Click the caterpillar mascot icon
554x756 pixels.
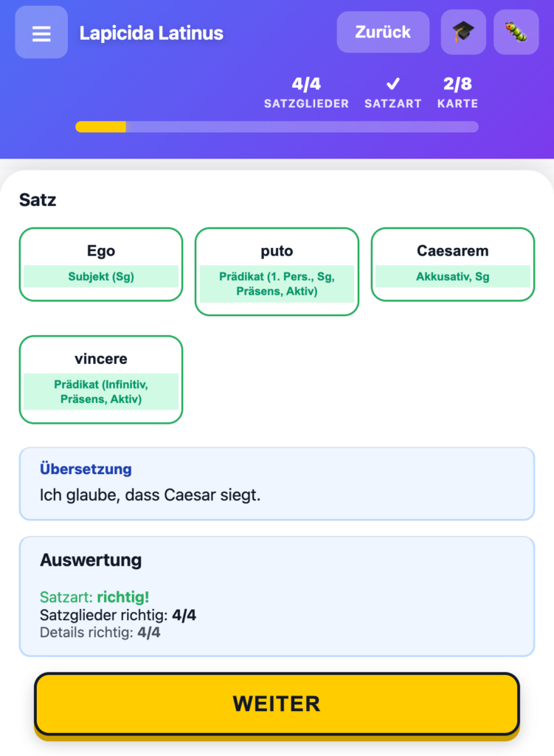[516, 32]
